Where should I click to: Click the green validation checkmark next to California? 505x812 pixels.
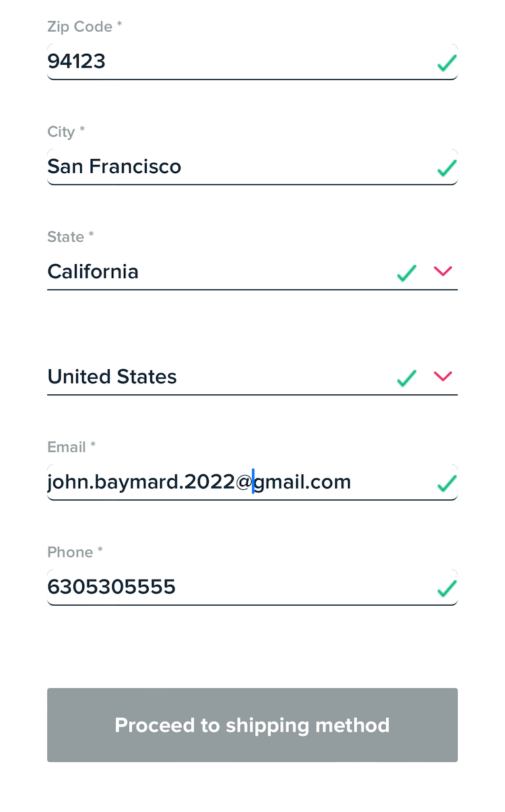(407, 273)
